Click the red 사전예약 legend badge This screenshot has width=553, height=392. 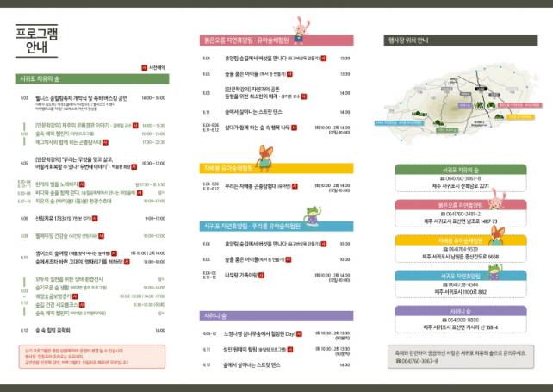point(144,66)
